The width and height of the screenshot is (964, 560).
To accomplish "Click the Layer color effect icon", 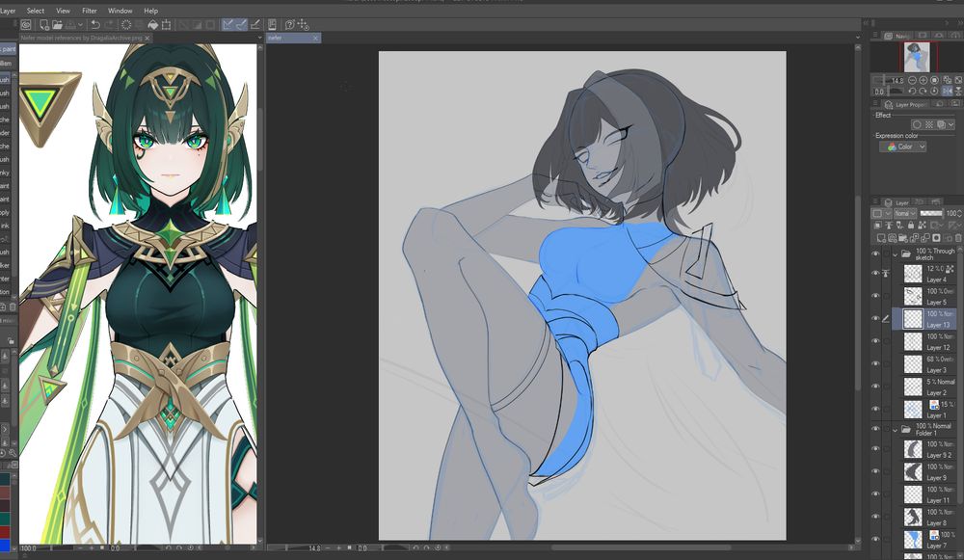I will click(941, 124).
